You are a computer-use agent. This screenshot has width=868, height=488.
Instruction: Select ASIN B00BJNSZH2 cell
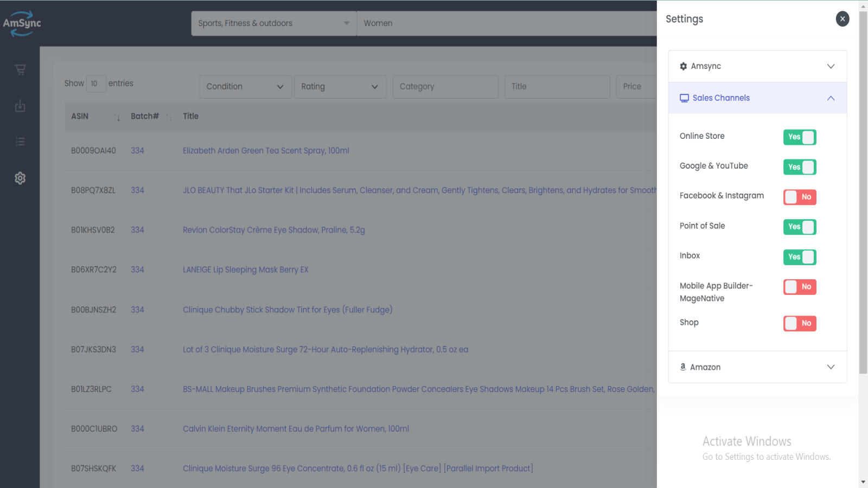click(93, 310)
